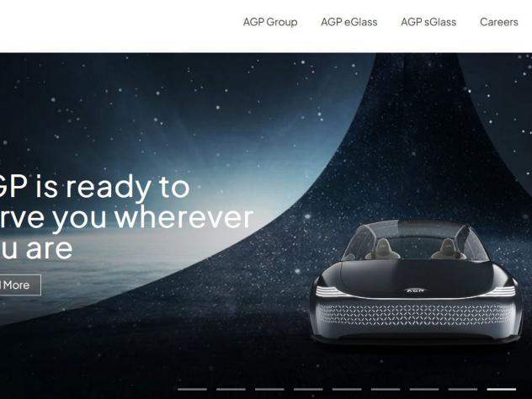Select the fifth carousel slide indicator
Image resolution: width=532 pixels, height=399 pixels.
(x=347, y=389)
